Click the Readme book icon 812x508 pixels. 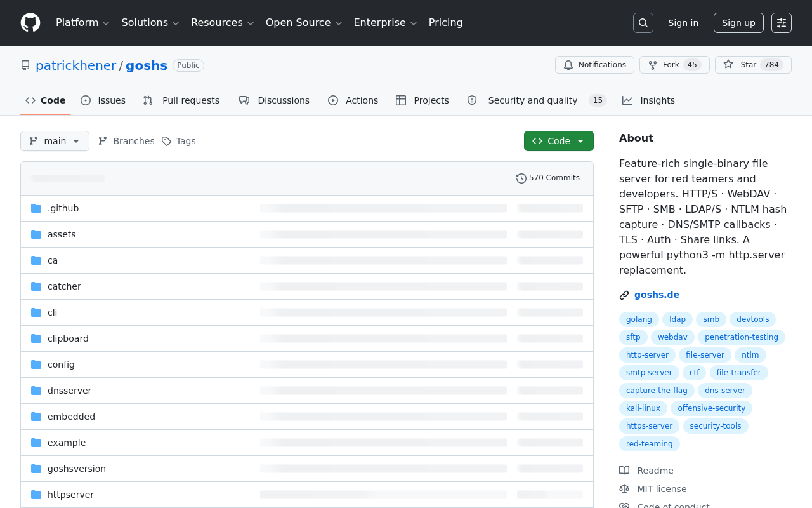point(624,471)
